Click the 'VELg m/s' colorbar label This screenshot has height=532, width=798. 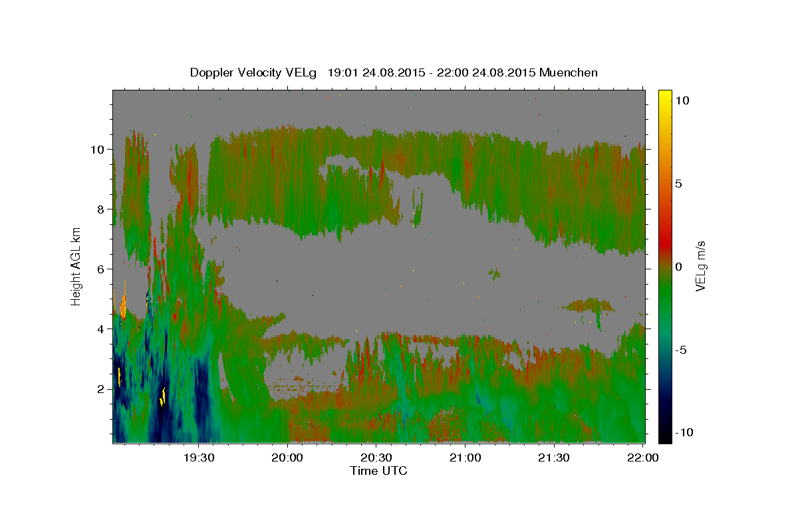700,266
